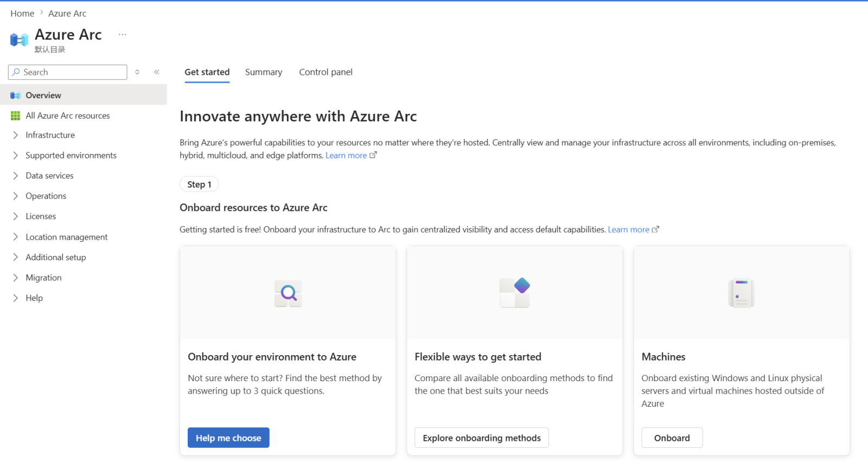
Task: Switch to the Get started tab
Action: pyautogui.click(x=207, y=72)
